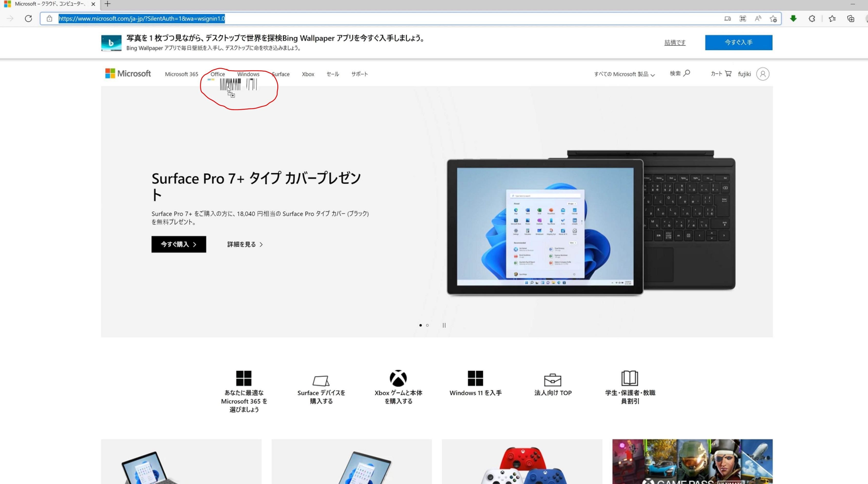Viewport: 868px width, 484px height.
Task: Open the Xbox navigation menu item
Action: click(308, 74)
